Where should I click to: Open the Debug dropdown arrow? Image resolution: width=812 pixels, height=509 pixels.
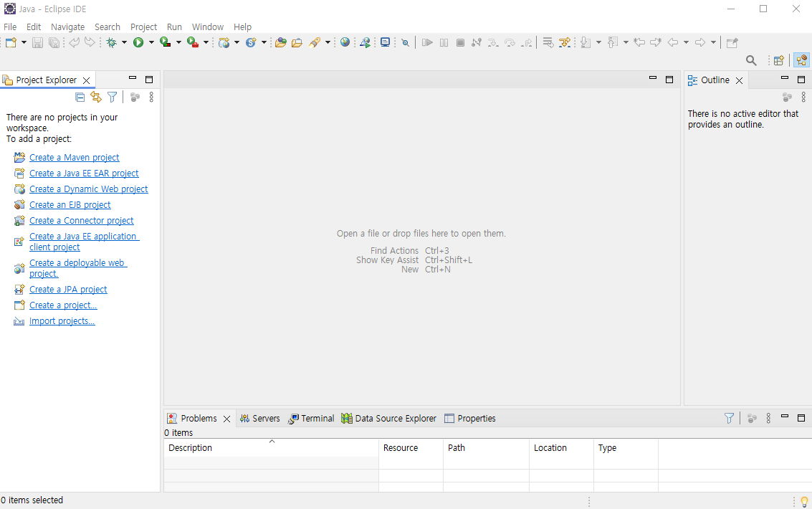124,42
